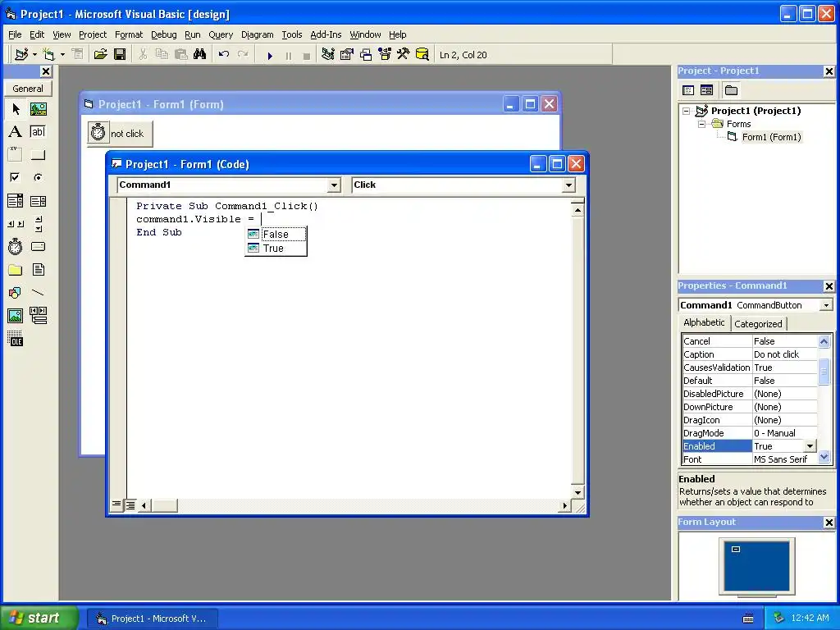Open the Click procedure dropdown
This screenshot has height=630, width=840.
[x=568, y=185]
